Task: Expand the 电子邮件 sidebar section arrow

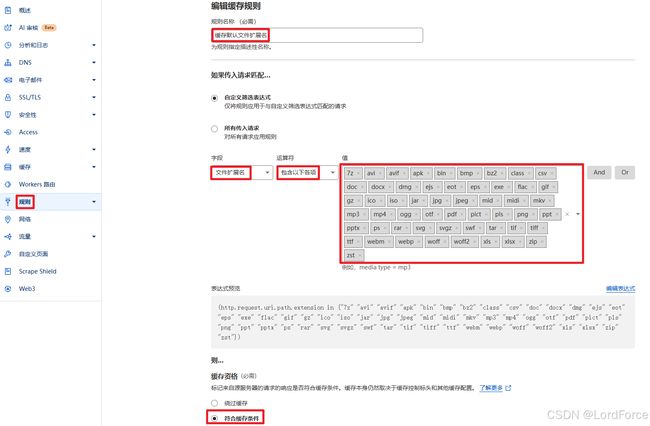Action: click(94, 80)
